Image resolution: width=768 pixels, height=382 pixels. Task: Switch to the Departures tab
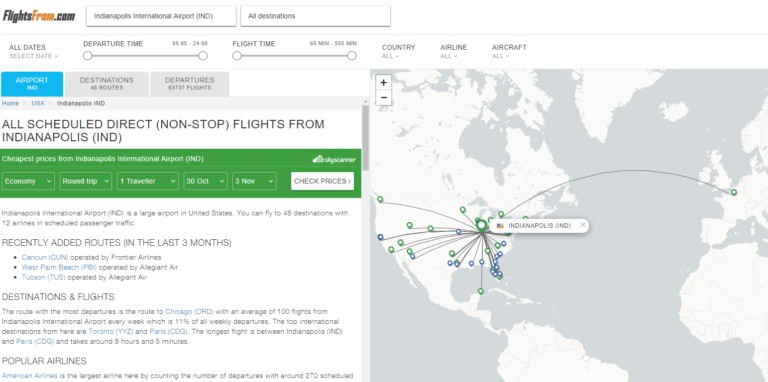click(x=190, y=84)
